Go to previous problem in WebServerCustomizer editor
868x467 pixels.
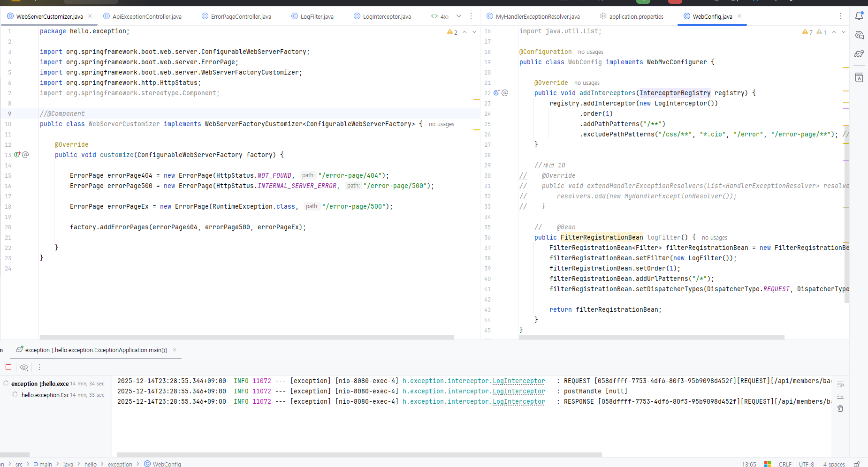(x=464, y=32)
